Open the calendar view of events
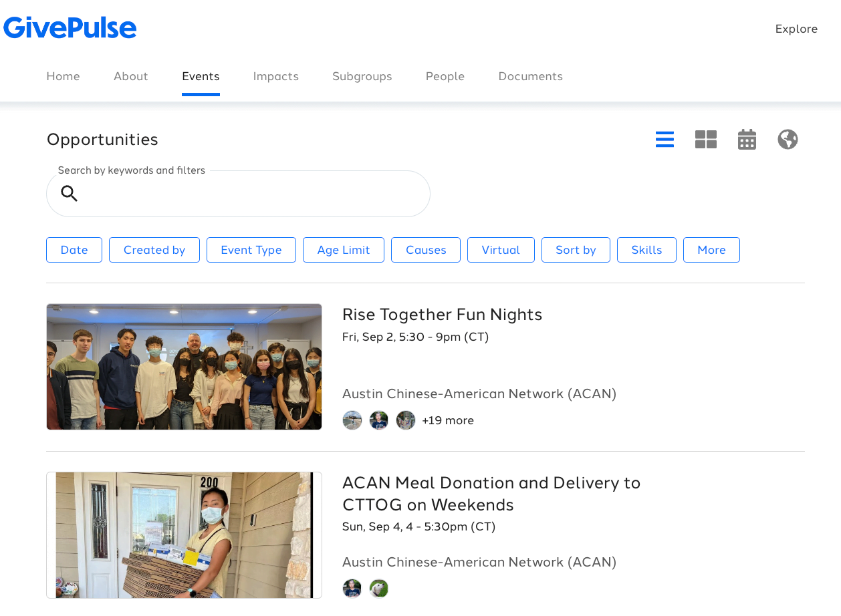 tap(746, 139)
